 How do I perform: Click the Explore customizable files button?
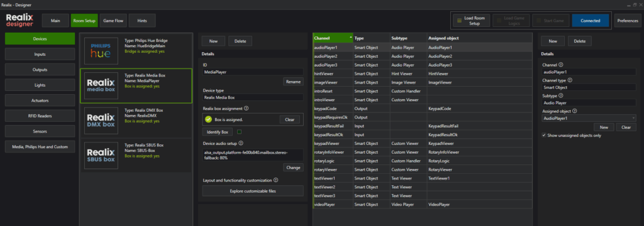coord(253,191)
